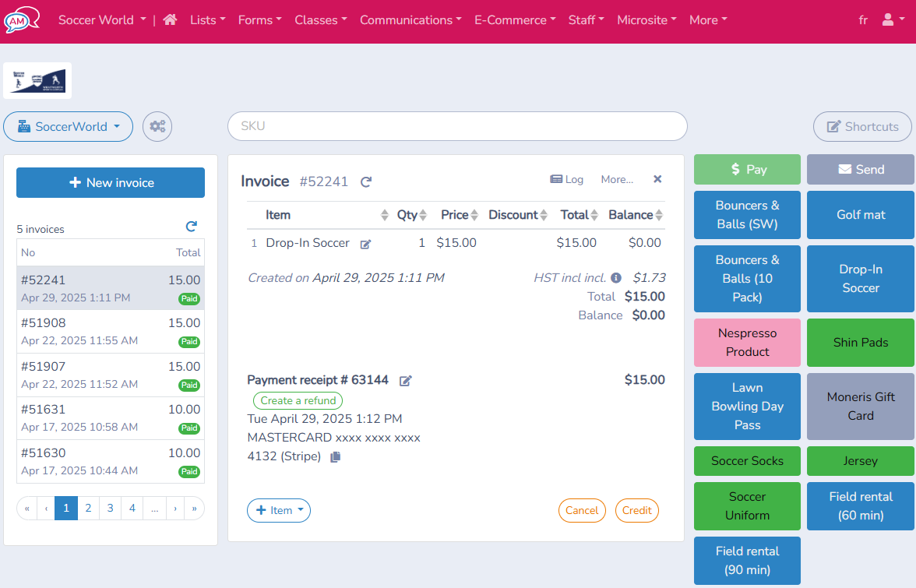916x588 pixels.
Task: Expand the Soccer World organization dropdown
Action: (102, 19)
